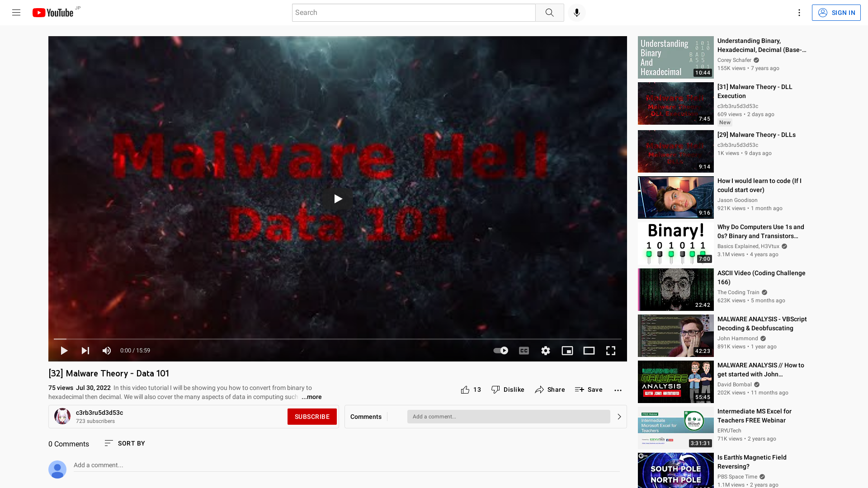Click the SUBSCRIBE button

pos(312,416)
